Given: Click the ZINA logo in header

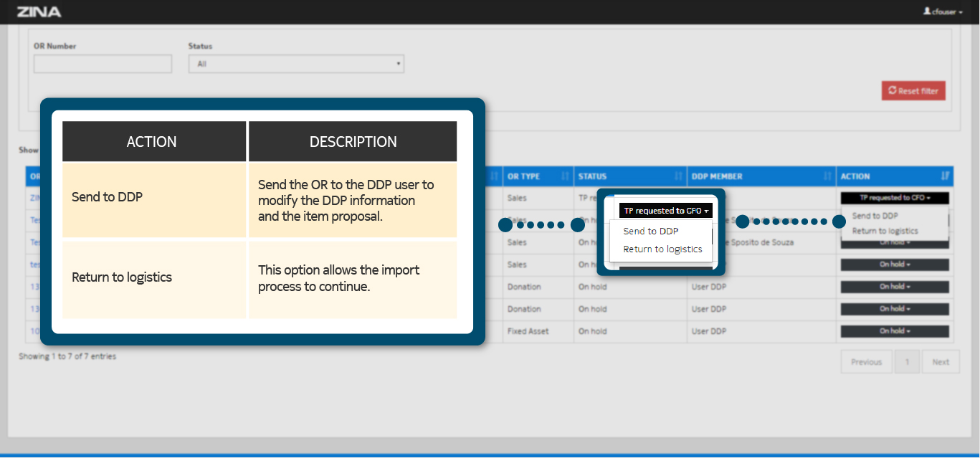Looking at the screenshot, I should [39, 11].
